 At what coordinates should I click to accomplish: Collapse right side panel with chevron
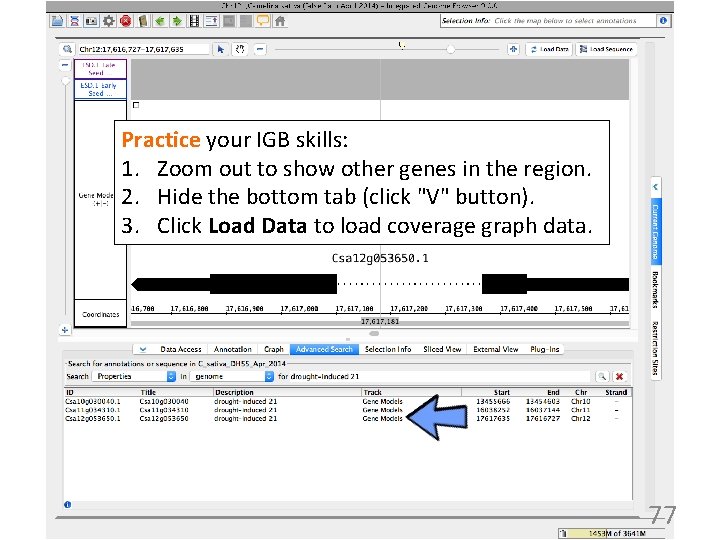(x=656, y=187)
